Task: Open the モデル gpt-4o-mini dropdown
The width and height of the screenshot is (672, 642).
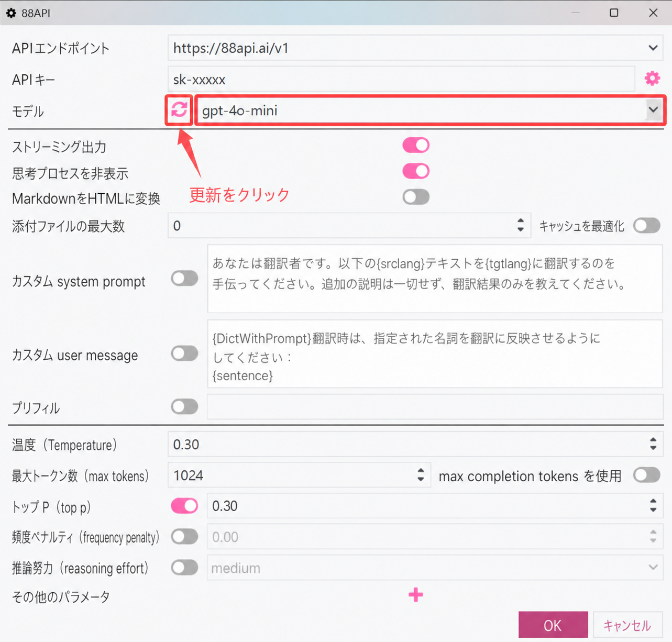Action: (x=653, y=110)
